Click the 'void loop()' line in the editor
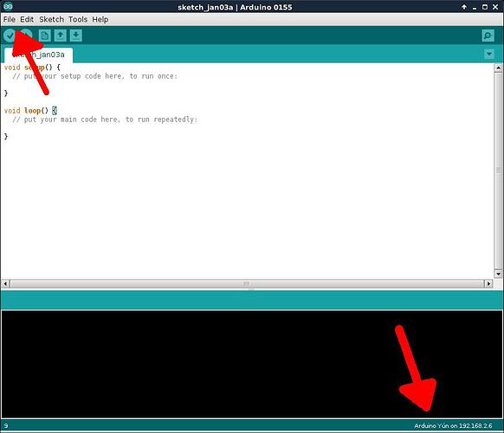The width and height of the screenshot is (504, 433). [30, 111]
